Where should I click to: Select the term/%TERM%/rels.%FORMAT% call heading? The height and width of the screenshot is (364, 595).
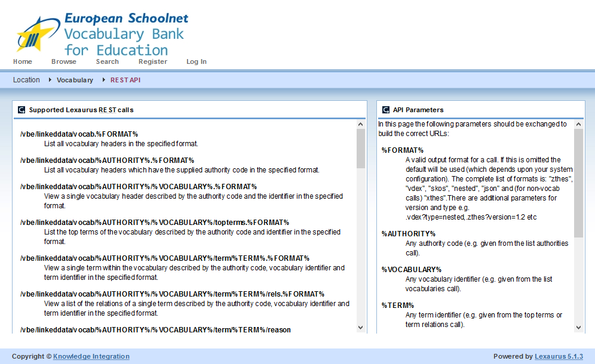(172, 294)
